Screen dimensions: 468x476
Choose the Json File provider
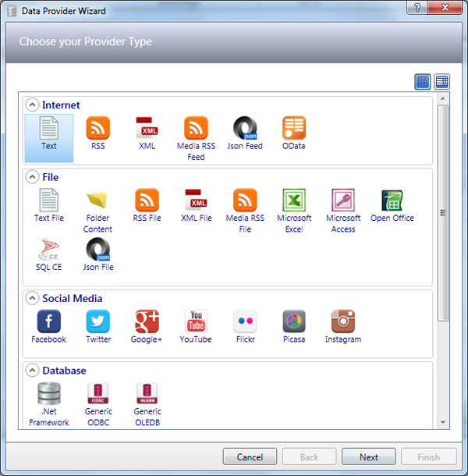point(98,254)
